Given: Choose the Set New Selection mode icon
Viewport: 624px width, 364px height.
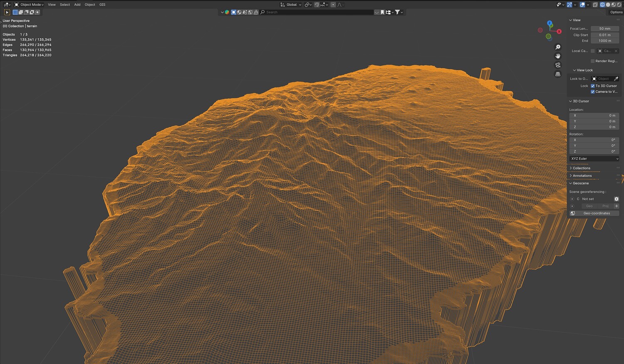Looking at the screenshot, I should coord(15,12).
